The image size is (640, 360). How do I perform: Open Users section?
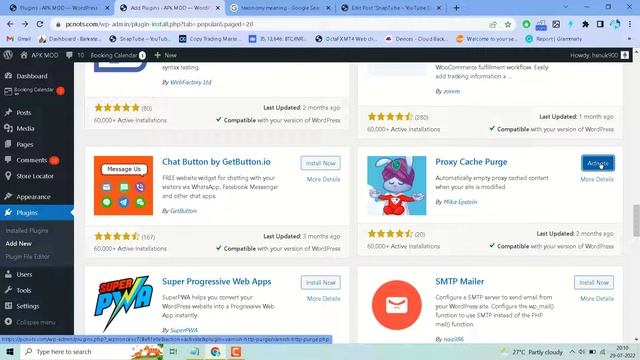pos(24,274)
